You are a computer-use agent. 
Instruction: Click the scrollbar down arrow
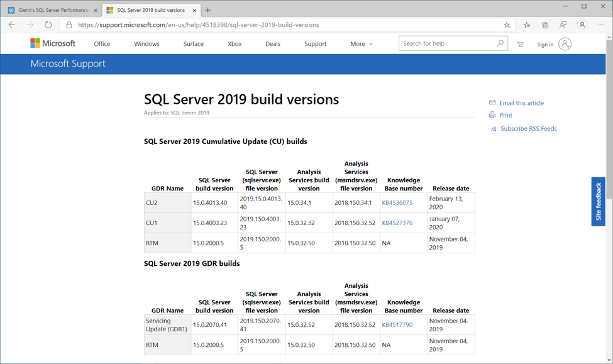[x=609, y=360]
